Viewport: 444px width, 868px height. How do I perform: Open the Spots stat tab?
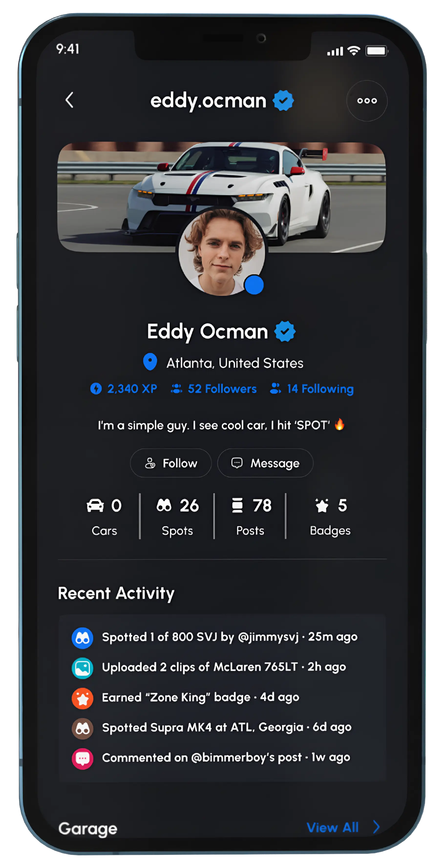pyautogui.click(x=178, y=517)
